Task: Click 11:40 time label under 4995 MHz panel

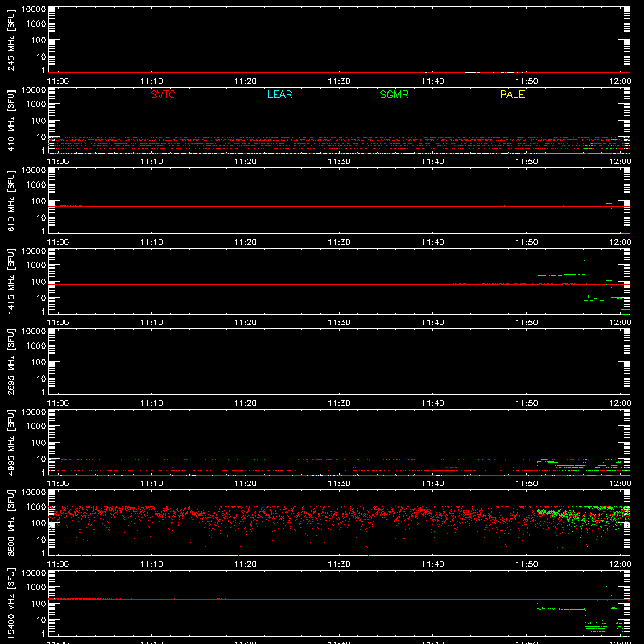Action: point(433,484)
